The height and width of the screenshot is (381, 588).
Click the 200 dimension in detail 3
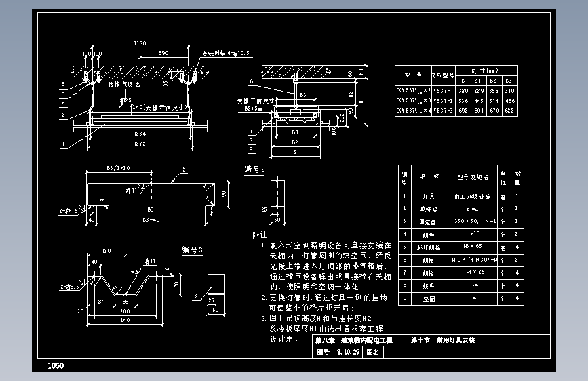tap(125, 311)
